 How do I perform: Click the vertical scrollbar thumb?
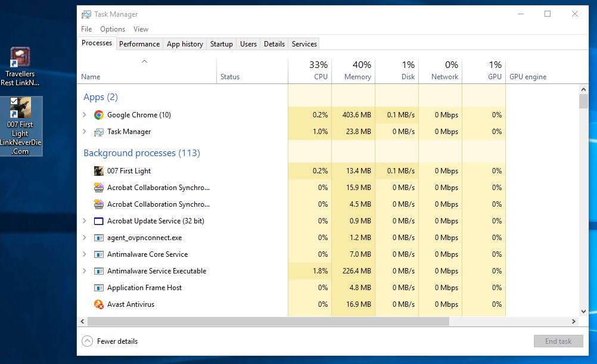point(583,101)
